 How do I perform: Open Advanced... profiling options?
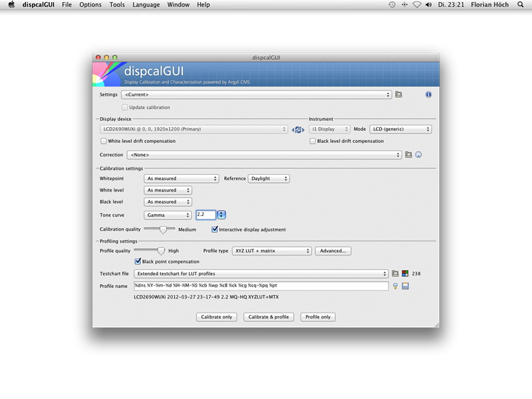tap(333, 251)
